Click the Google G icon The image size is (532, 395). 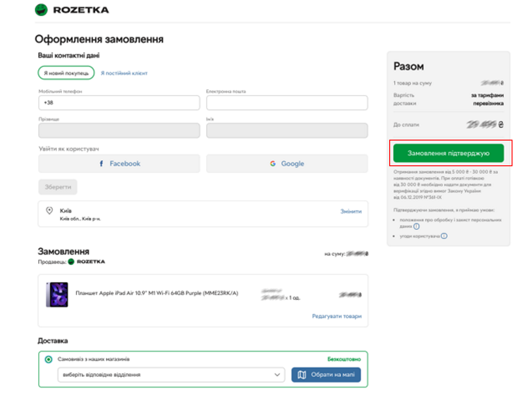[273, 164]
